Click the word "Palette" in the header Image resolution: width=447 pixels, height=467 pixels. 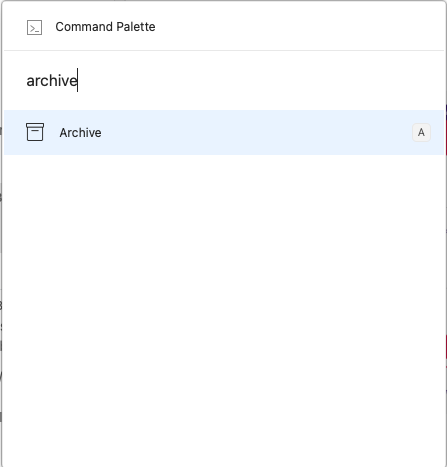[136, 27]
